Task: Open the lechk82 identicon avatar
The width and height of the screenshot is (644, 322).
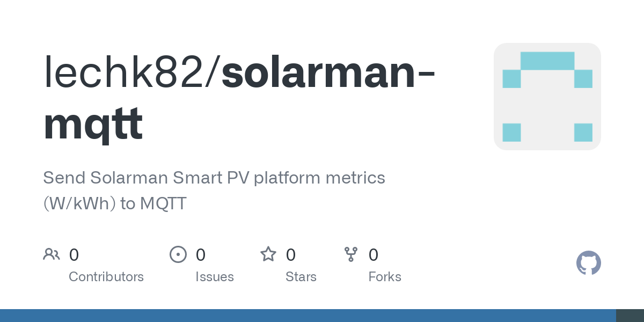Action: [x=547, y=97]
